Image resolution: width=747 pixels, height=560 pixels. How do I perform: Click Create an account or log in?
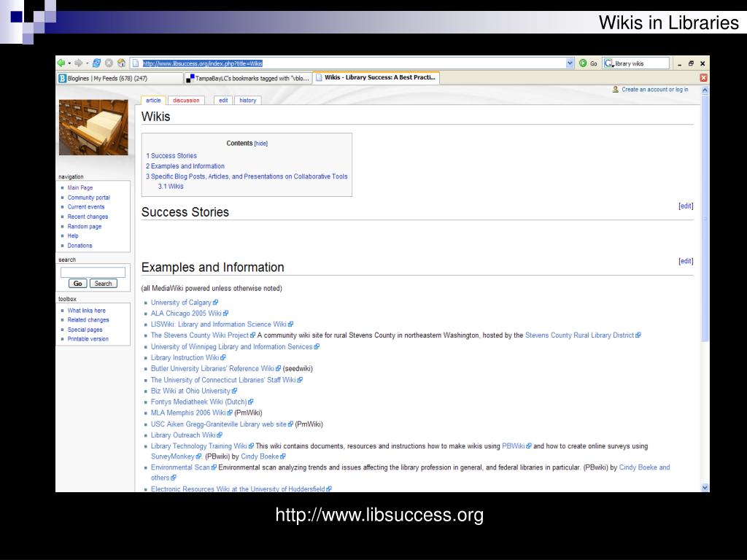[654, 90]
